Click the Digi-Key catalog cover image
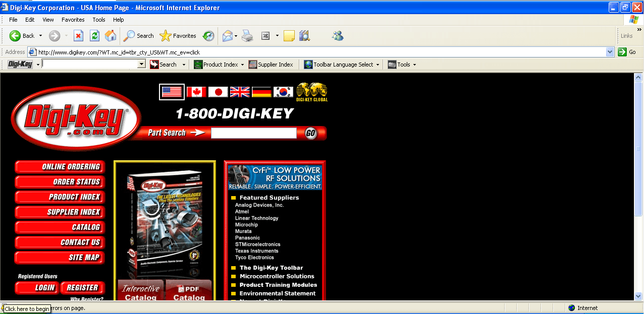This screenshot has height=314, width=644. coord(165,224)
